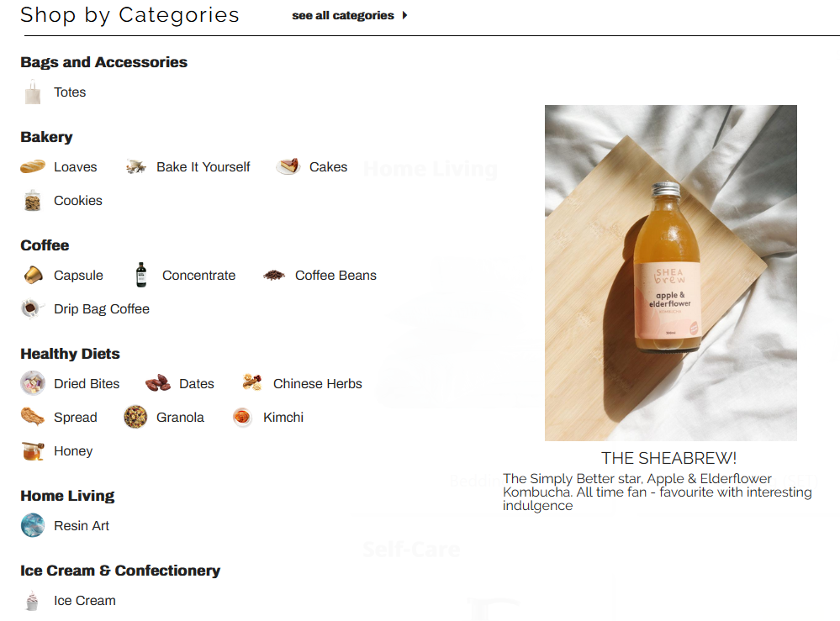Click the coffee capsule icon
840x621 pixels.
[34, 275]
